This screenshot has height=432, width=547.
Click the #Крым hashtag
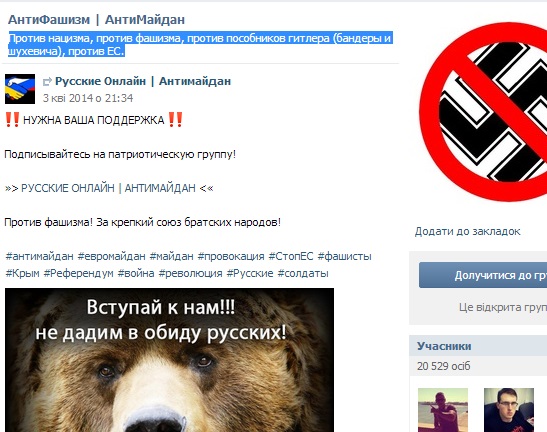point(22,273)
